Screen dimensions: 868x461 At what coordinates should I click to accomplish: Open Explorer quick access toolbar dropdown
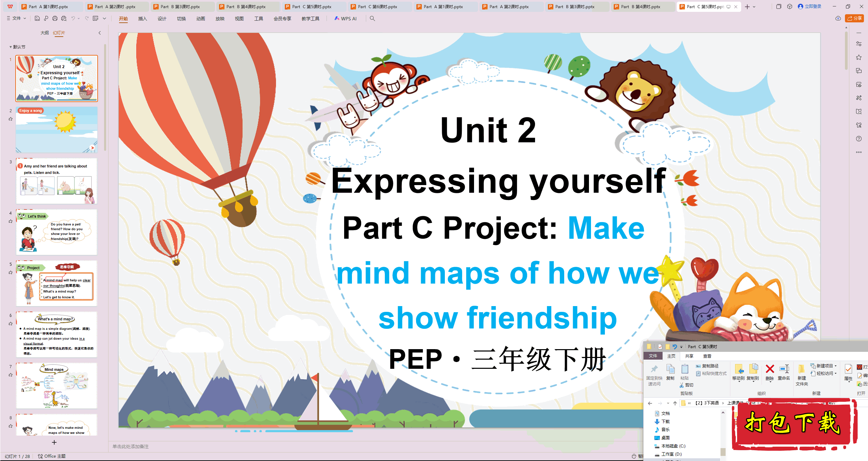click(681, 347)
